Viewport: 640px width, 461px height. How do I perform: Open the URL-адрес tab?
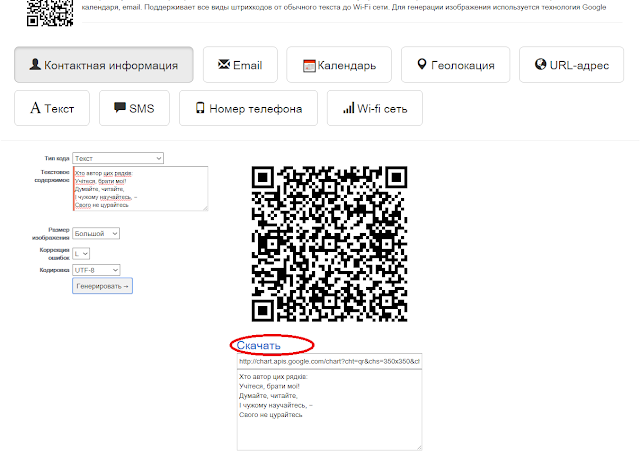(571, 65)
